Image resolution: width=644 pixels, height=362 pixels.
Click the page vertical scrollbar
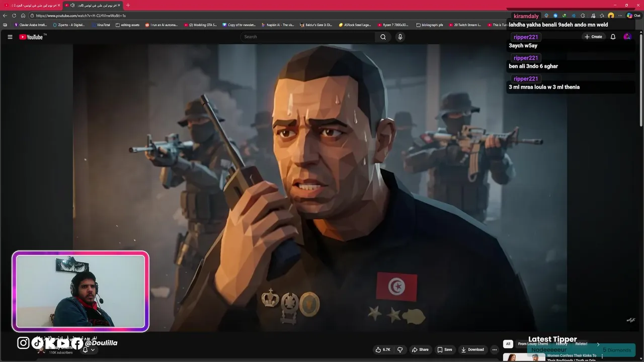pos(641,80)
